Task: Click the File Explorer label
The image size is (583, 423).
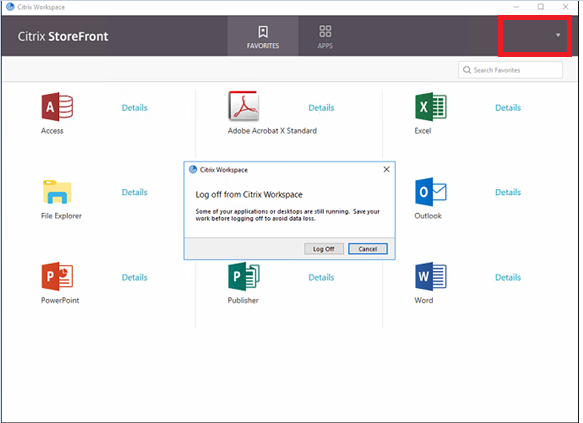Action: (x=61, y=216)
